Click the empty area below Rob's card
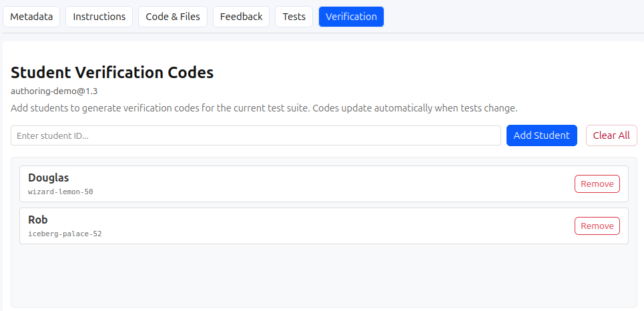644x311 pixels. 324,275
